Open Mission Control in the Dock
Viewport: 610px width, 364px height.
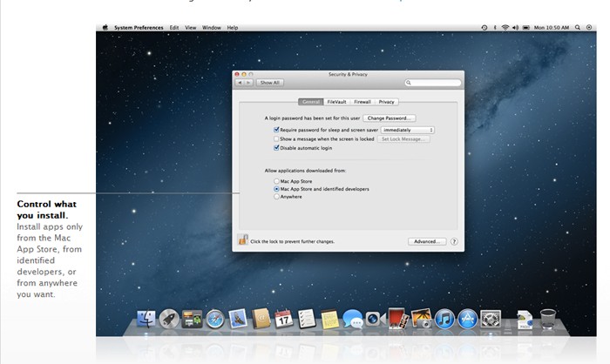click(x=192, y=319)
